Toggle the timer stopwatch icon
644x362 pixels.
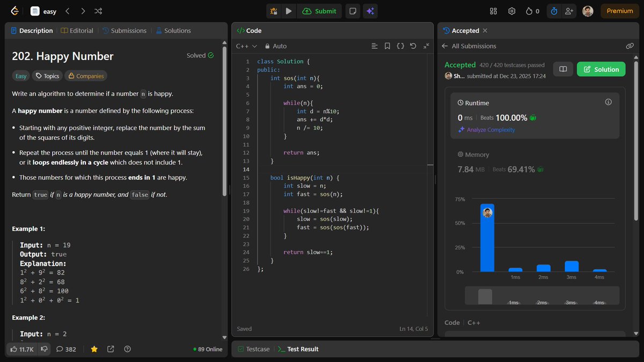554,11
